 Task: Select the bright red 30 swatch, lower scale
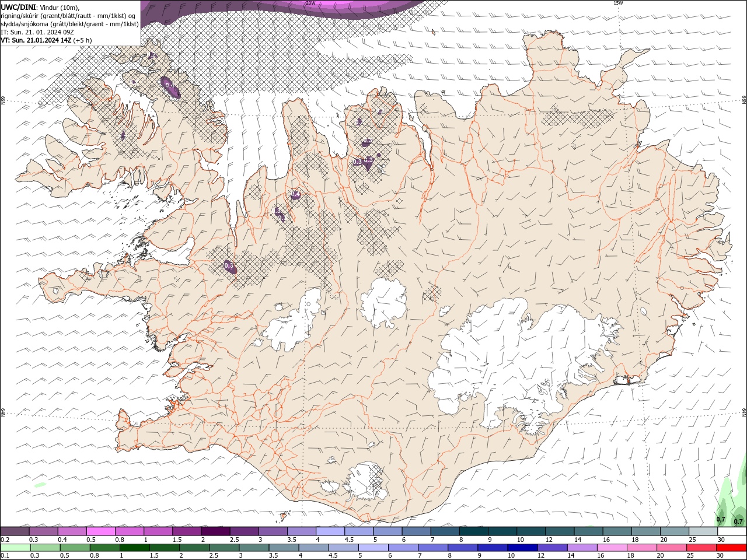tap(731, 548)
